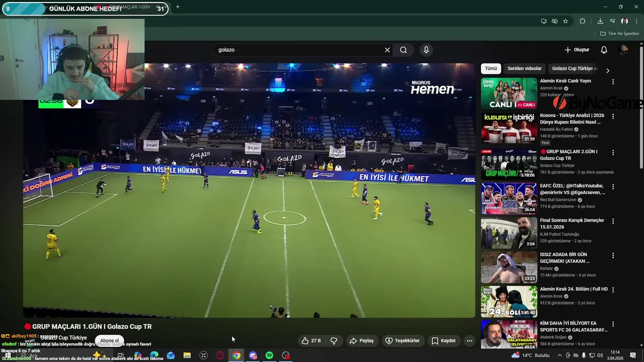Open options for Final Sonrası Karışık Demeçler
The width and height of the screenshot is (644, 362).
click(x=613, y=221)
